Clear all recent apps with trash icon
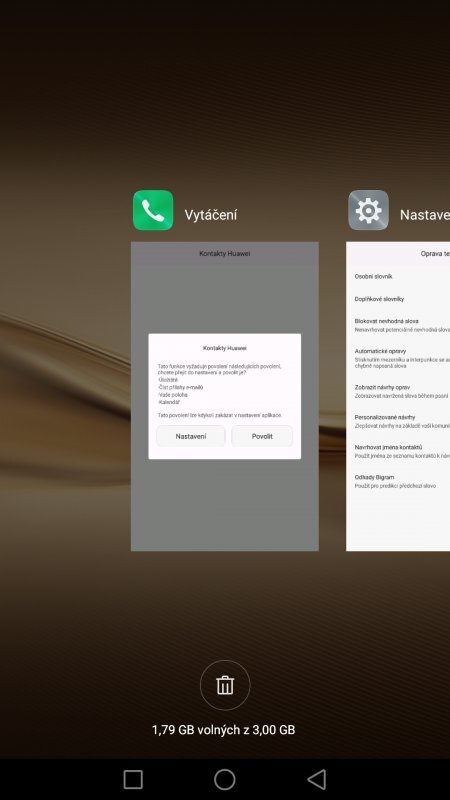 coord(225,685)
